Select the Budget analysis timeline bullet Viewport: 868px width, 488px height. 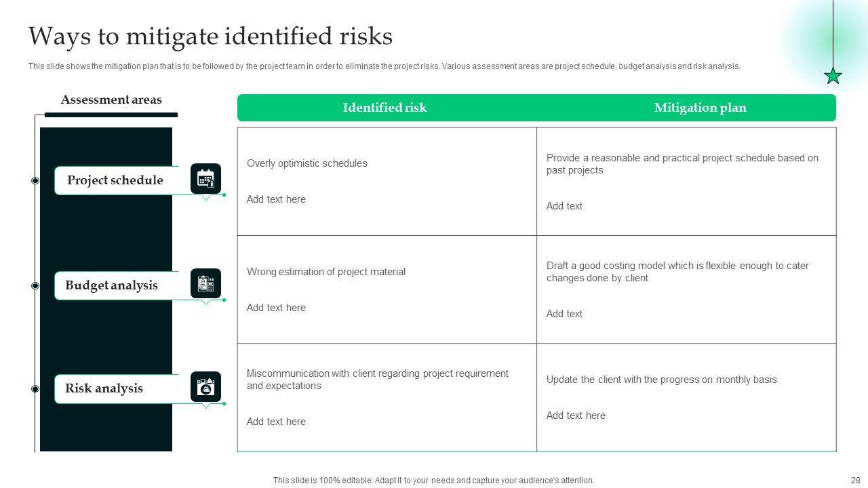(35, 285)
